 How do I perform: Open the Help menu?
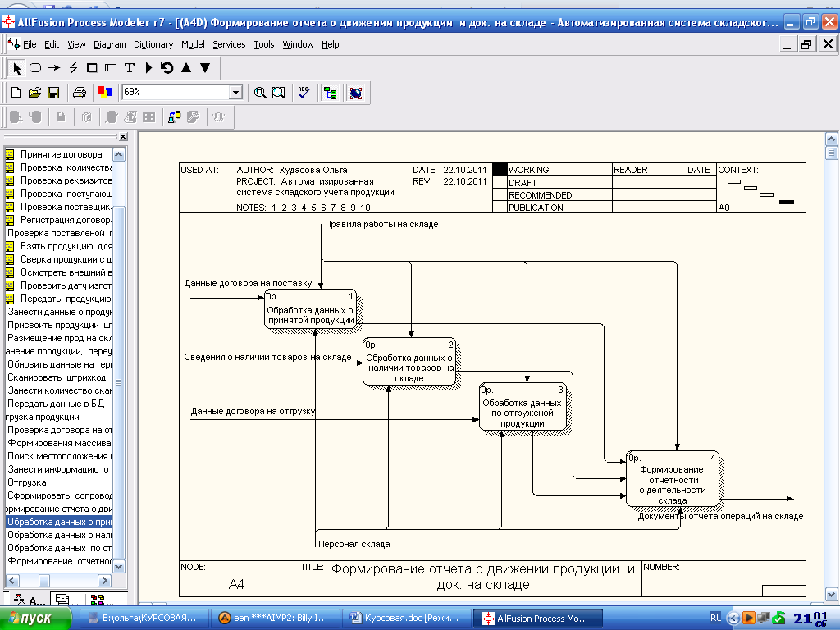(331, 44)
